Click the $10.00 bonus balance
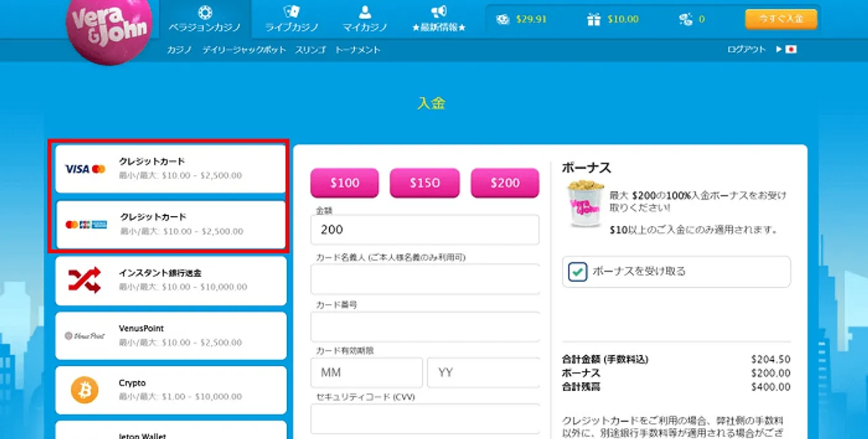The height and width of the screenshot is (439, 868). pyautogui.click(x=622, y=19)
